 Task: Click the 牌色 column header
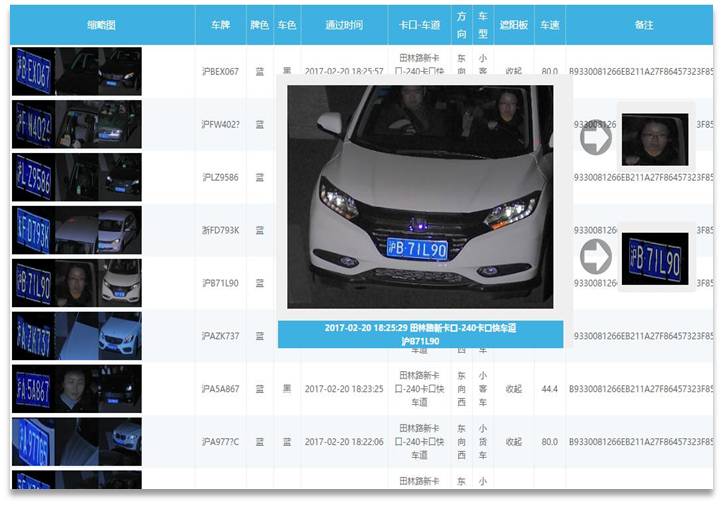260,25
